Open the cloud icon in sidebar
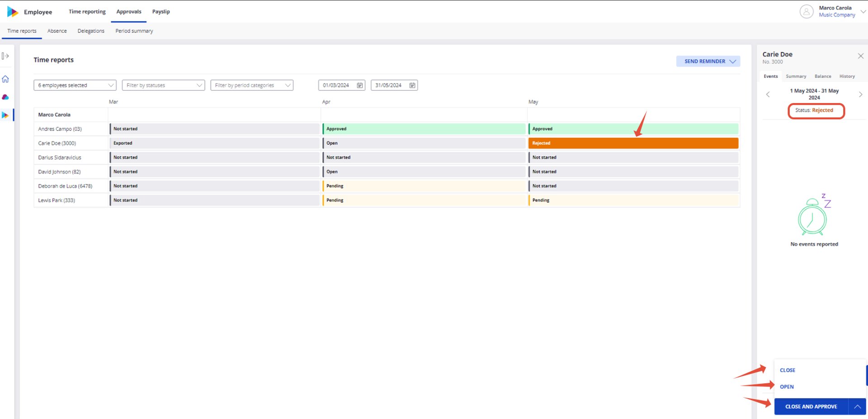This screenshot has width=868, height=419. pos(5,97)
